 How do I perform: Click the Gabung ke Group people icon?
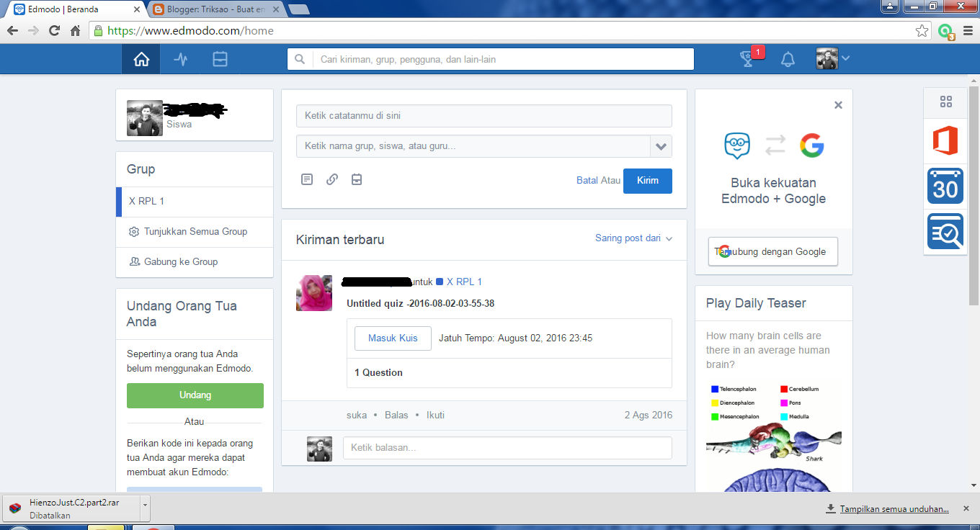(134, 262)
